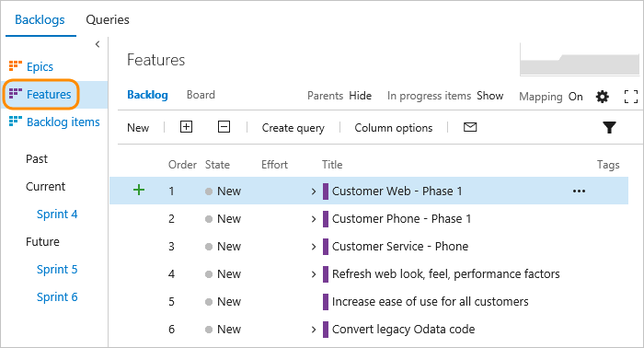Select Refresh web look, feel, performance factors

pos(445,274)
